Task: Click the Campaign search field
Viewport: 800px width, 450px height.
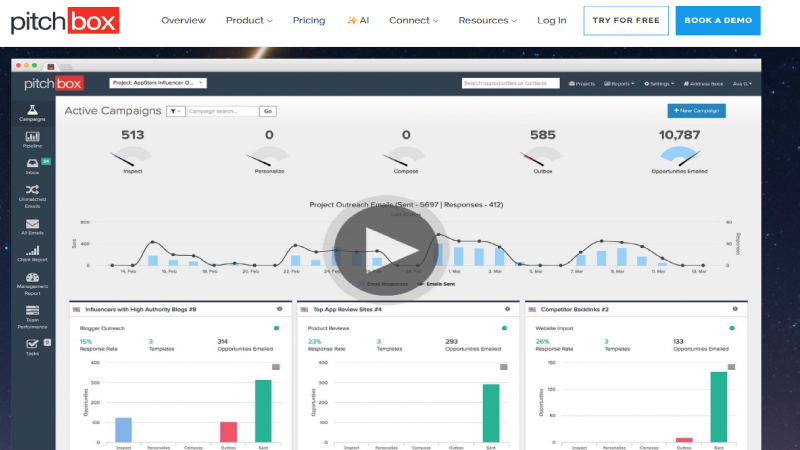Action: point(222,111)
